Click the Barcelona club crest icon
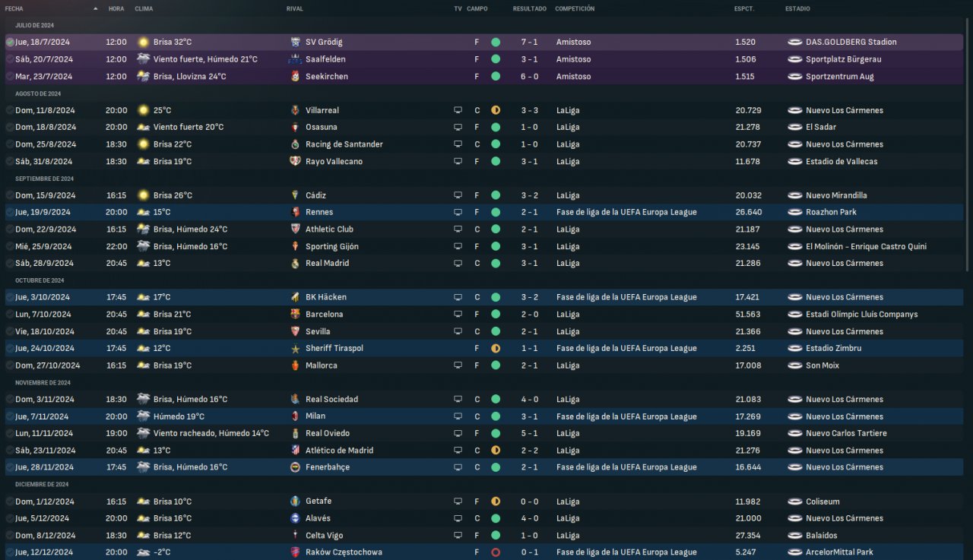This screenshot has width=973, height=560. (x=296, y=314)
